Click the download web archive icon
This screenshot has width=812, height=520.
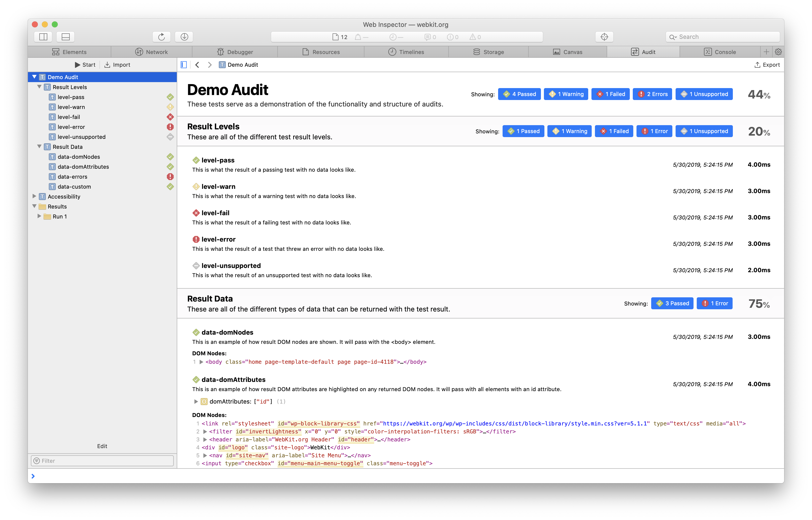(x=184, y=37)
